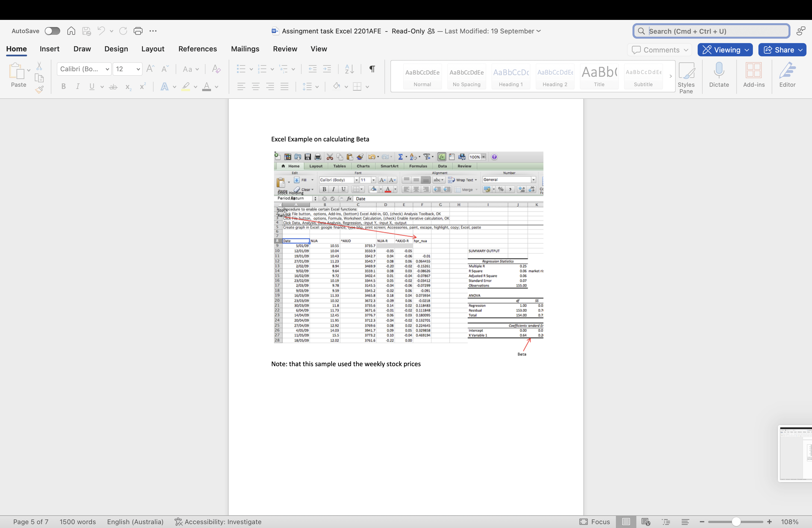Open the Viewing mode dropdown
This screenshot has height=528, width=812.
pos(725,49)
